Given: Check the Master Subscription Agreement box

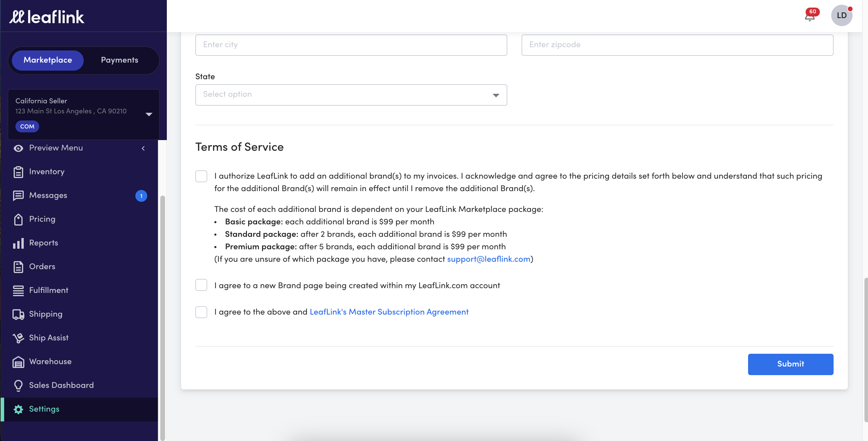Looking at the screenshot, I should [201, 312].
